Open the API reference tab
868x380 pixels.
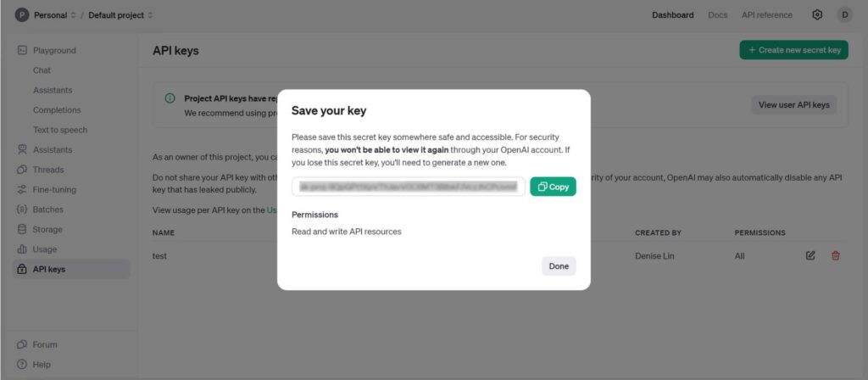coord(766,15)
